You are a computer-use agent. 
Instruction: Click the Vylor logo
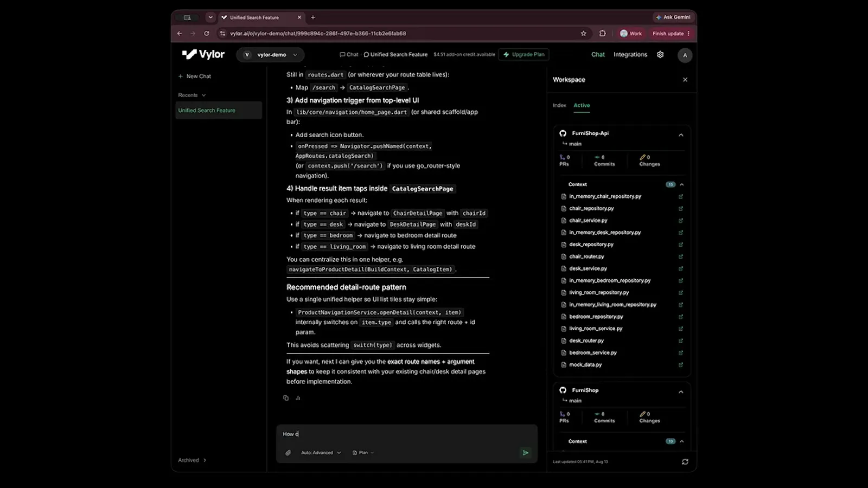pos(203,54)
